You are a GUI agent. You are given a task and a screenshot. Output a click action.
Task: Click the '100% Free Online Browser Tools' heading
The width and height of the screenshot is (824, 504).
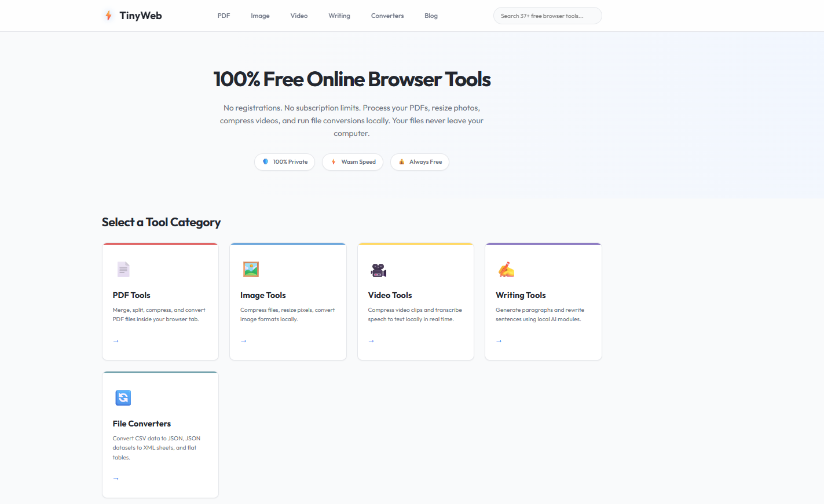[x=351, y=79]
